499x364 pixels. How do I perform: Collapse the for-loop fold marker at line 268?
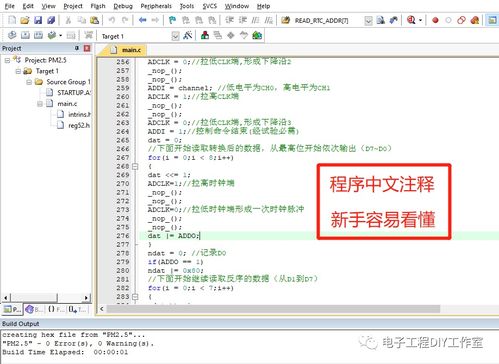[x=135, y=166]
